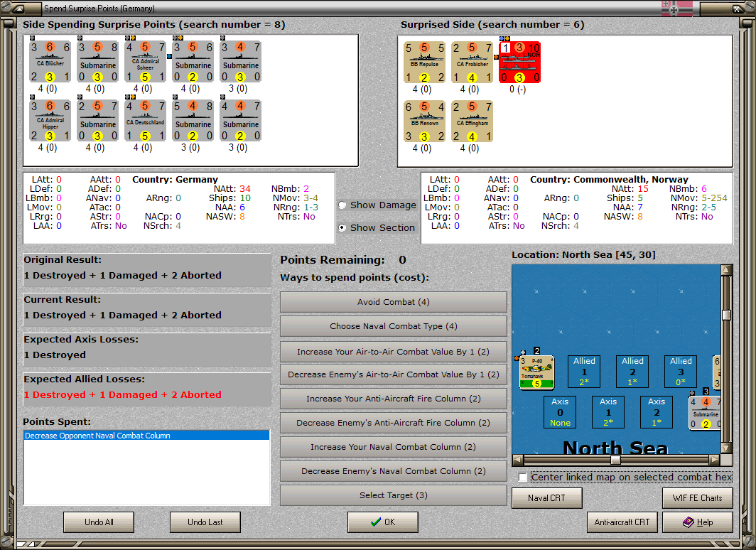Screen dimensions: 756x550
Task: Select the BB Renown counter
Action: (424, 122)
